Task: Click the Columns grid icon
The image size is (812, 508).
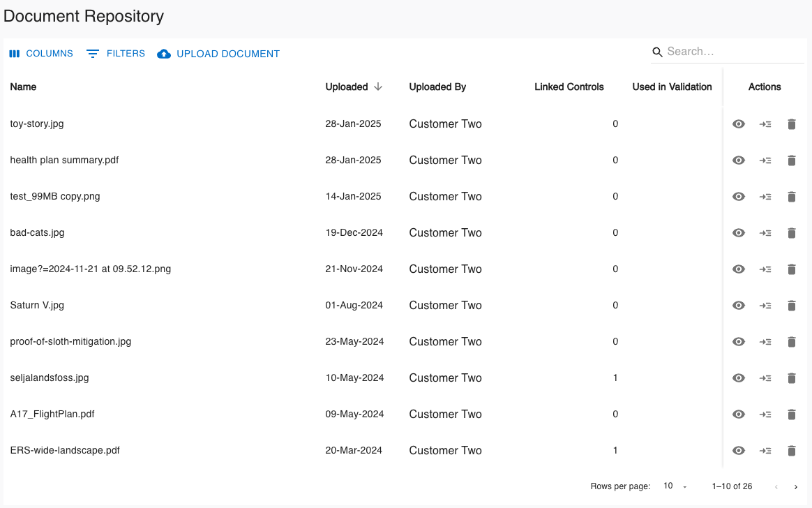Action: coord(14,53)
